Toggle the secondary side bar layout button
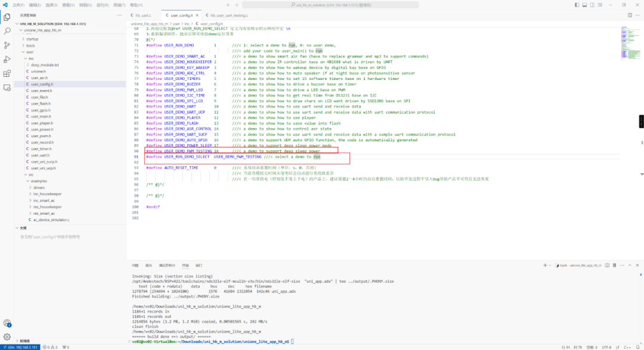644x350 pixels. coord(592,5)
